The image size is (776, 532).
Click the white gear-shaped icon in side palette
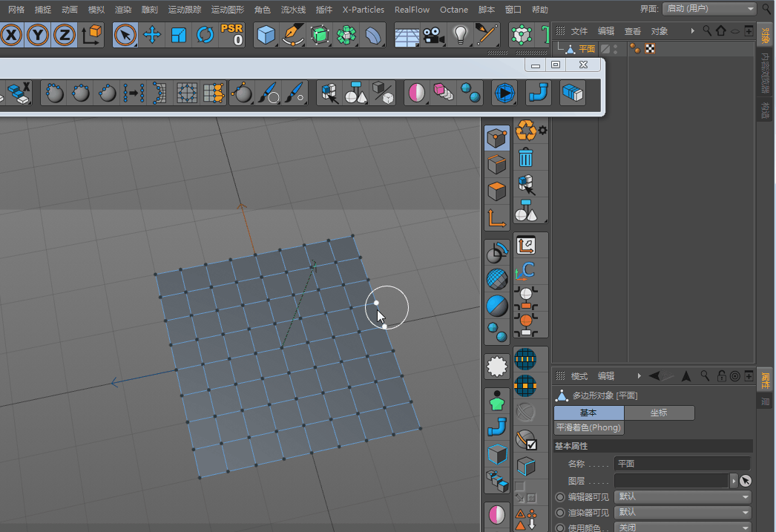click(497, 367)
